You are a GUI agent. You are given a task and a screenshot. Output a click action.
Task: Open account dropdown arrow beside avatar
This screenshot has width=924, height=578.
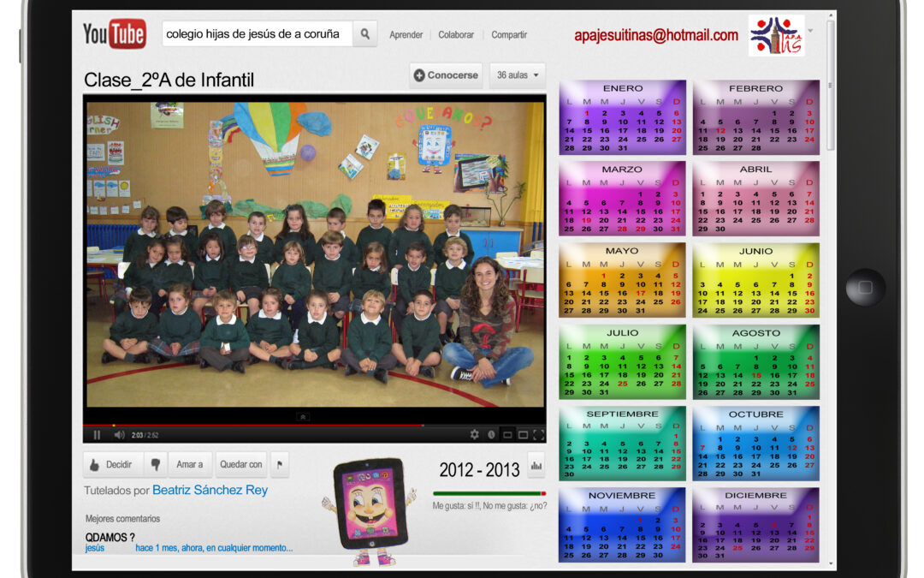pos(810,31)
